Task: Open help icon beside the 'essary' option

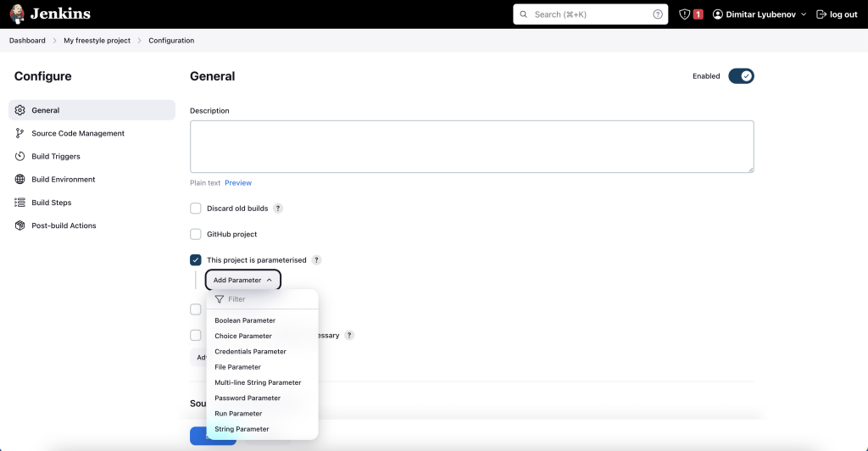Action: (348, 336)
